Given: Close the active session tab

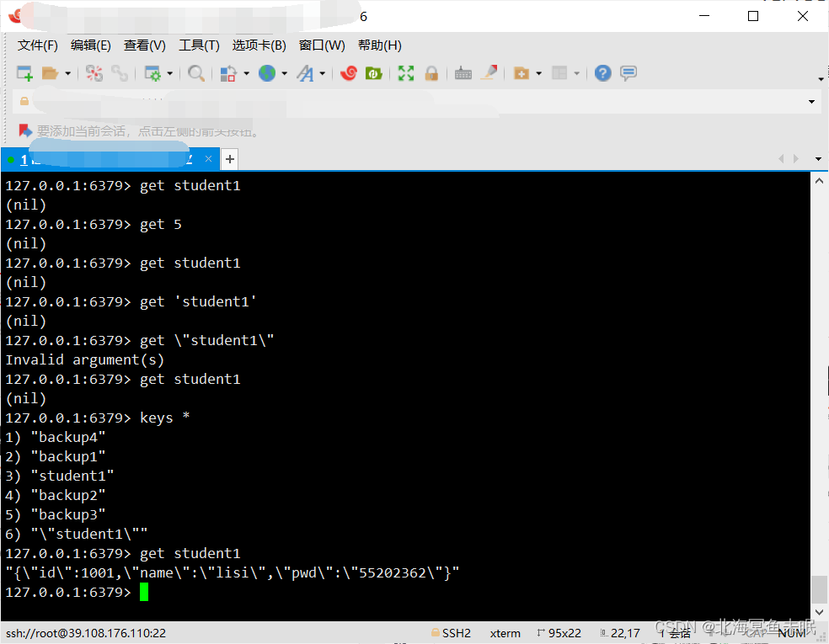Looking at the screenshot, I should point(208,159).
